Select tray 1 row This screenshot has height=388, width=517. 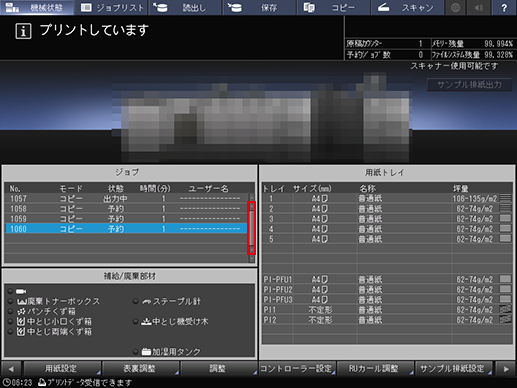387,199
